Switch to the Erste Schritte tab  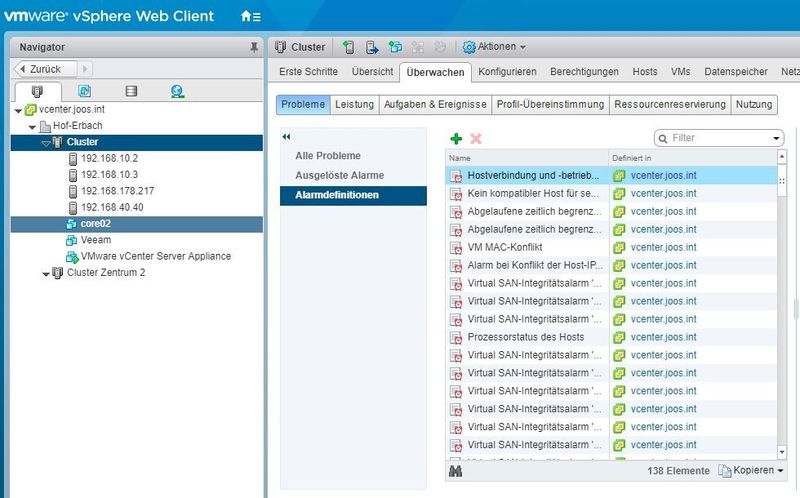(x=308, y=72)
